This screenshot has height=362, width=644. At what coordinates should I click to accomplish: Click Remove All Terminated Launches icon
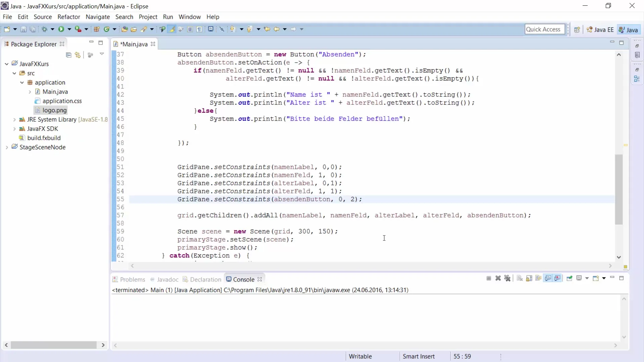coord(507,278)
